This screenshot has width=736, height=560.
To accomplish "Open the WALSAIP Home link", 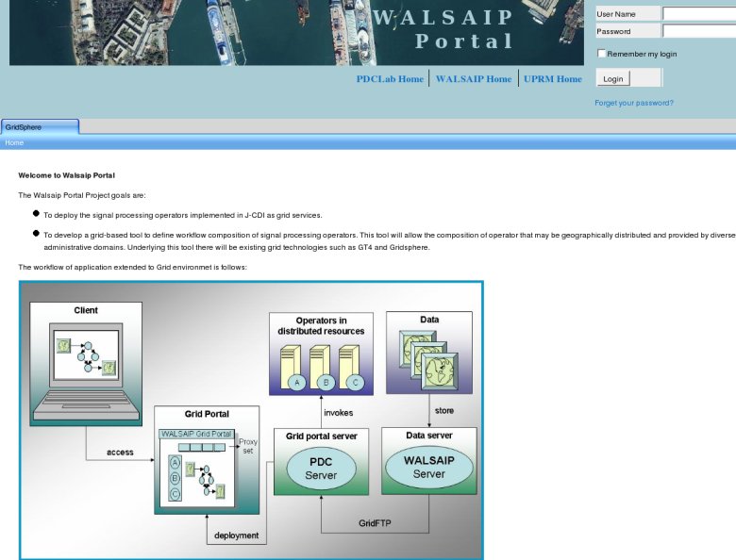I will [x=474, y=79].
